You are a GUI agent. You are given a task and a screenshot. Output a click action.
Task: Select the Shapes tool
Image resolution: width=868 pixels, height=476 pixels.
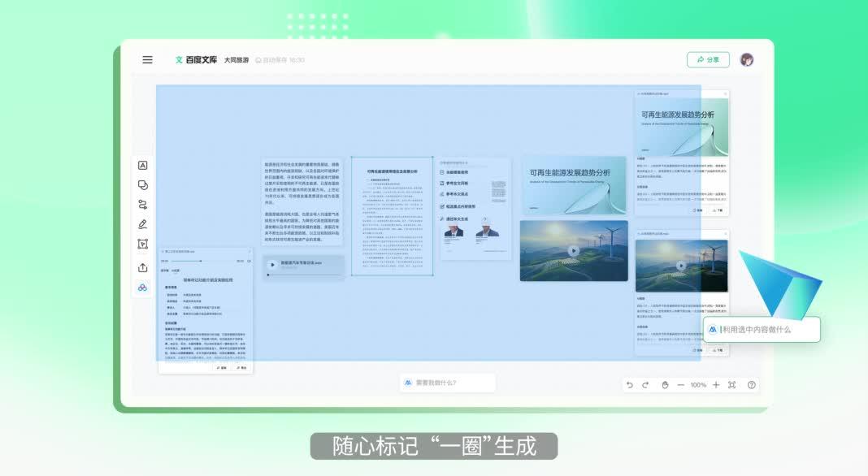click(x=142, y=184)
